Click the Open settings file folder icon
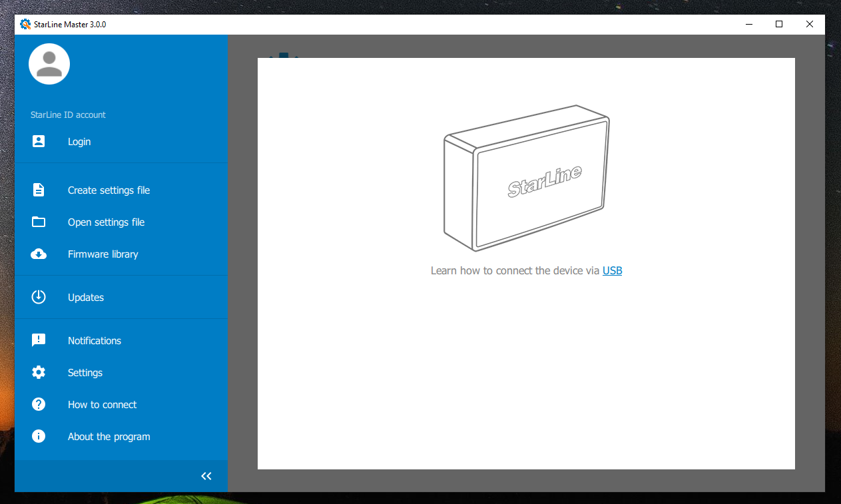This screenshot has height=504, width=841. click(x=39, y=222)
